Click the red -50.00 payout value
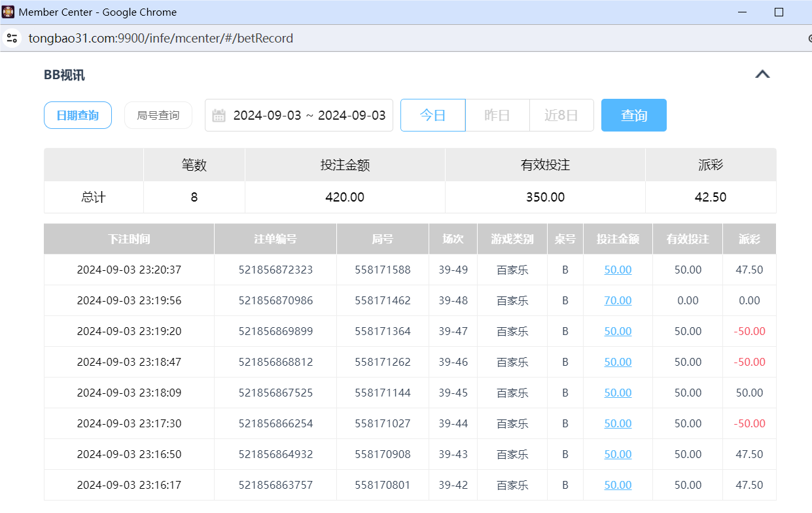The width and height of the screenshot is (812, 513). 749,331
